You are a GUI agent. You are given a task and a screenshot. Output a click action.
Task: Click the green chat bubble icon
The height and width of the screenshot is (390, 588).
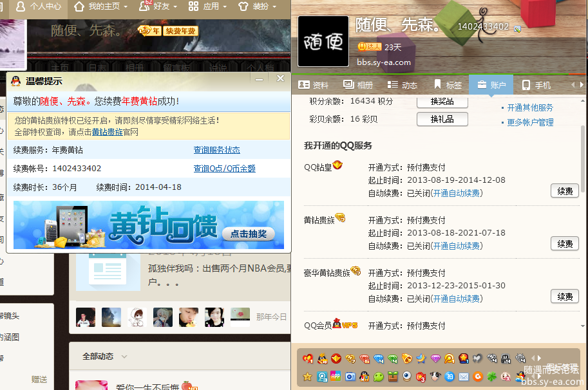point(379,376)
